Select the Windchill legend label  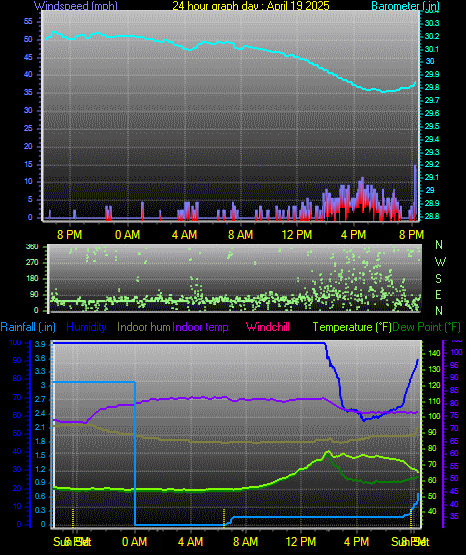(x=268, y=327)
